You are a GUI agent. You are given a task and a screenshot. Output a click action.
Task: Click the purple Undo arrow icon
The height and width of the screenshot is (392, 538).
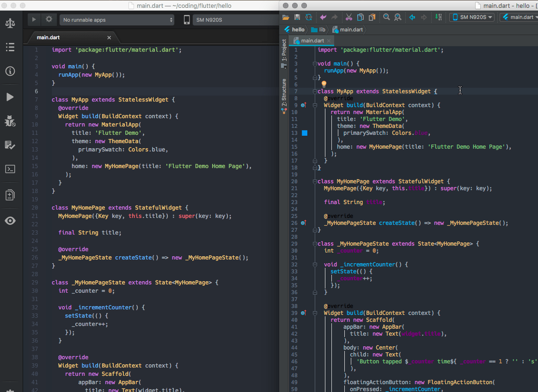(x=323, y=18)
